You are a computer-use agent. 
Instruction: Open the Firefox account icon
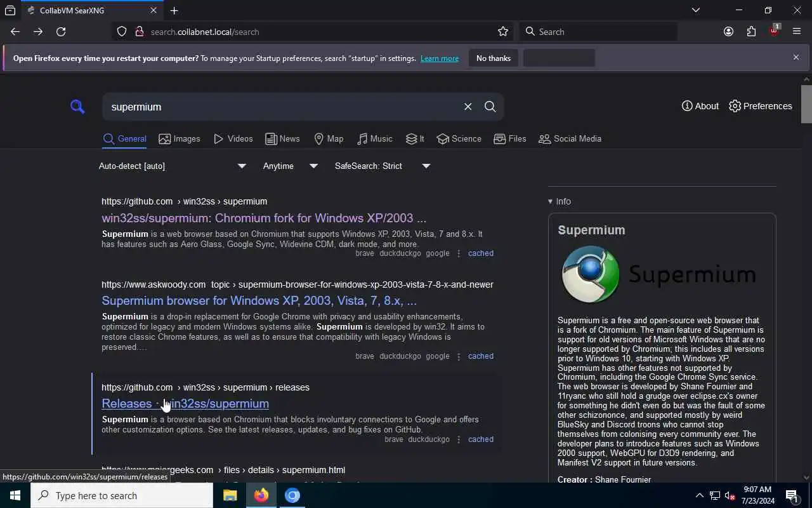click(728, 32)
